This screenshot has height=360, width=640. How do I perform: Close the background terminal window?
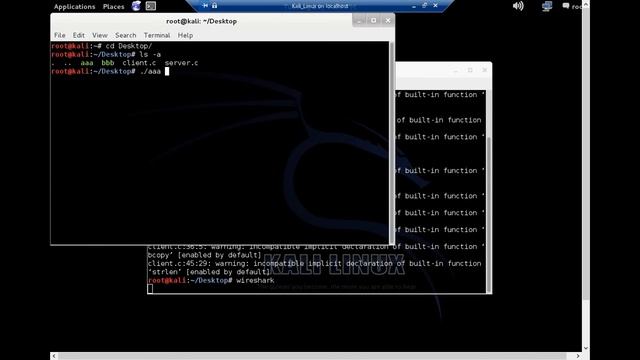click(484, 70)
